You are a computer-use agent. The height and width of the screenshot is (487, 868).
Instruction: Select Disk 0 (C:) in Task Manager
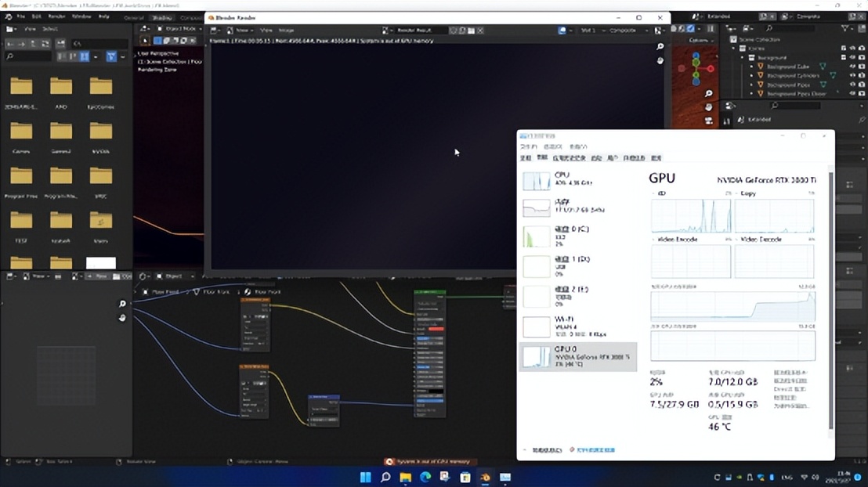coord(578,236)
